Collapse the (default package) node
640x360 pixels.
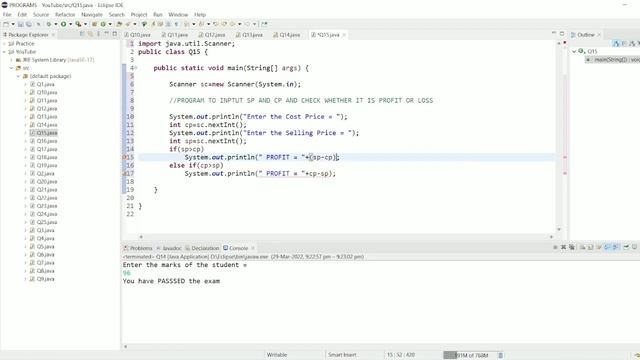point(18,76)
